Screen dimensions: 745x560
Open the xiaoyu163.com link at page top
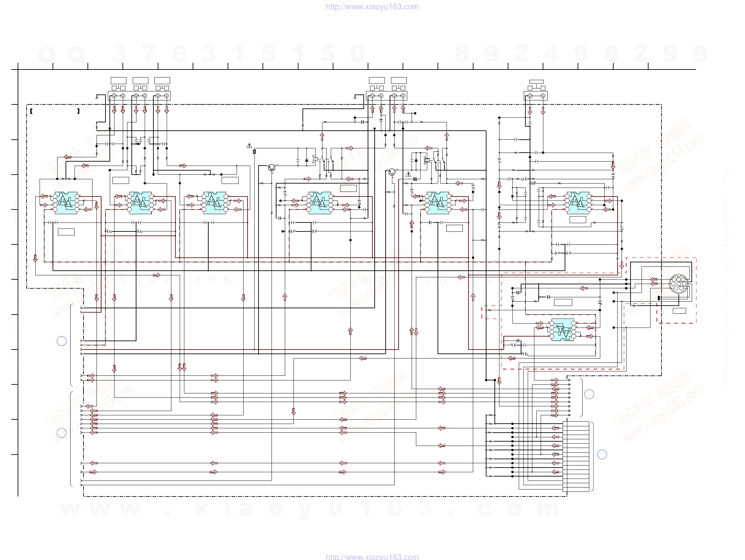pos(372,7)
